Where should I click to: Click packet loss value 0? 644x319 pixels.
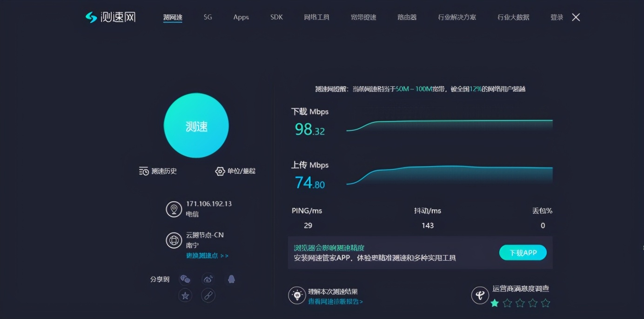543,226
